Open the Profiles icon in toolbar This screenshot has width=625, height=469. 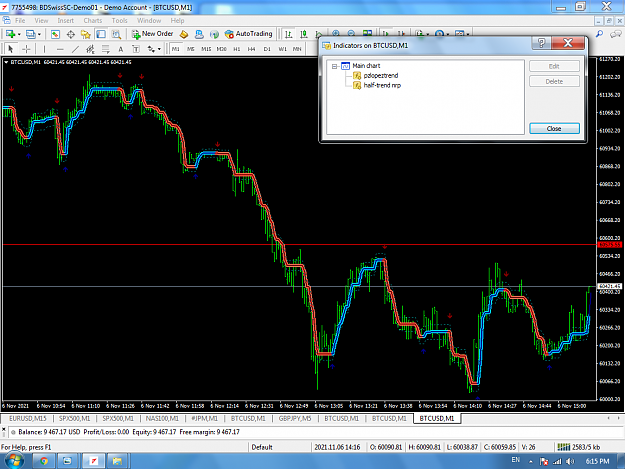30,34
